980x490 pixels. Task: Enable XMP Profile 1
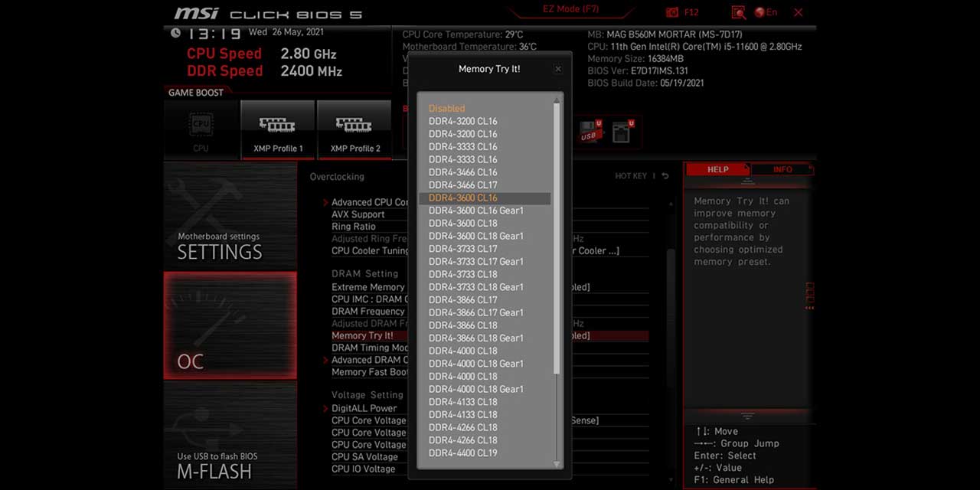[x=278, y=129]
